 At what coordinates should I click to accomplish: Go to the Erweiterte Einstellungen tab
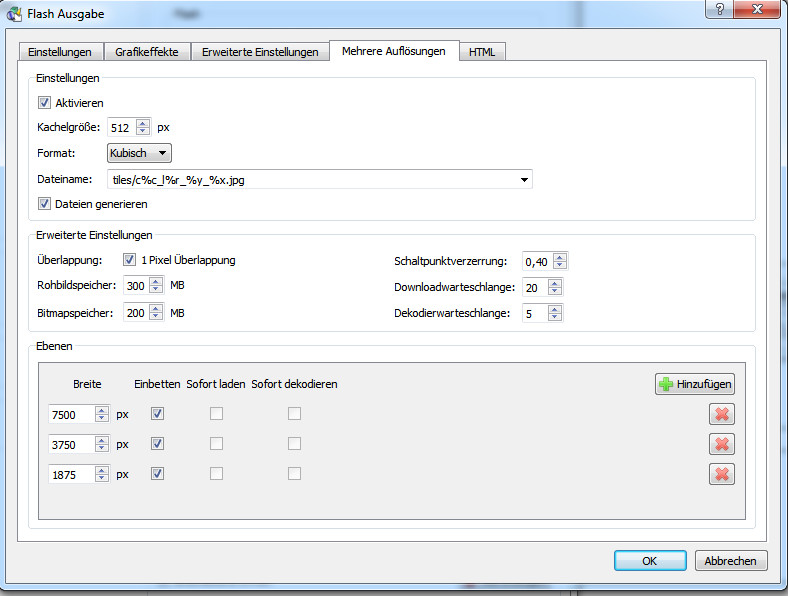click(260, 52)
